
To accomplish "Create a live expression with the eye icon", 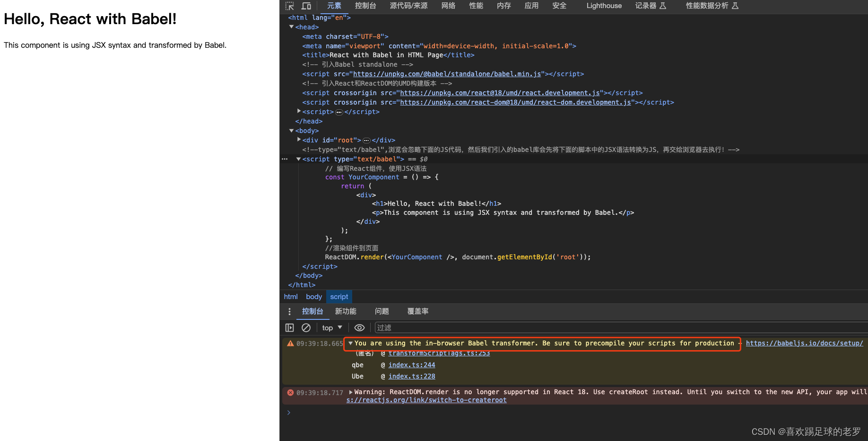I will click(359, 327).
